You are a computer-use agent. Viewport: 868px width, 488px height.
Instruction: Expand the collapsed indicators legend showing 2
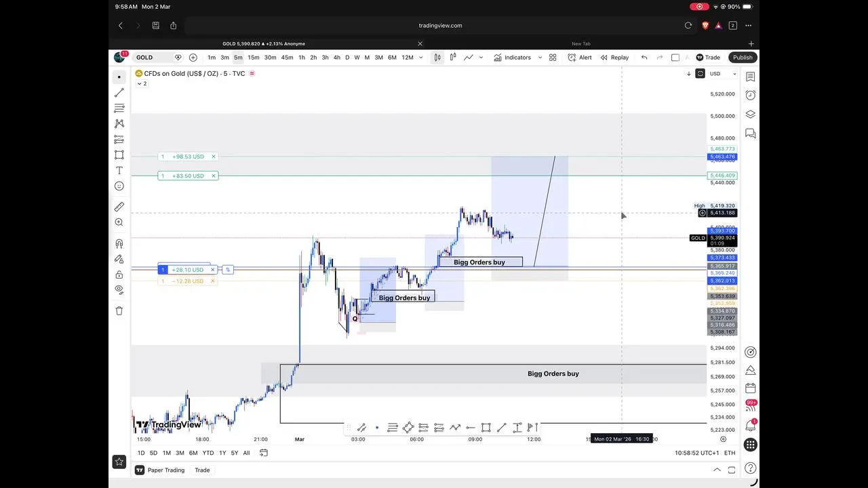(142, 83)
